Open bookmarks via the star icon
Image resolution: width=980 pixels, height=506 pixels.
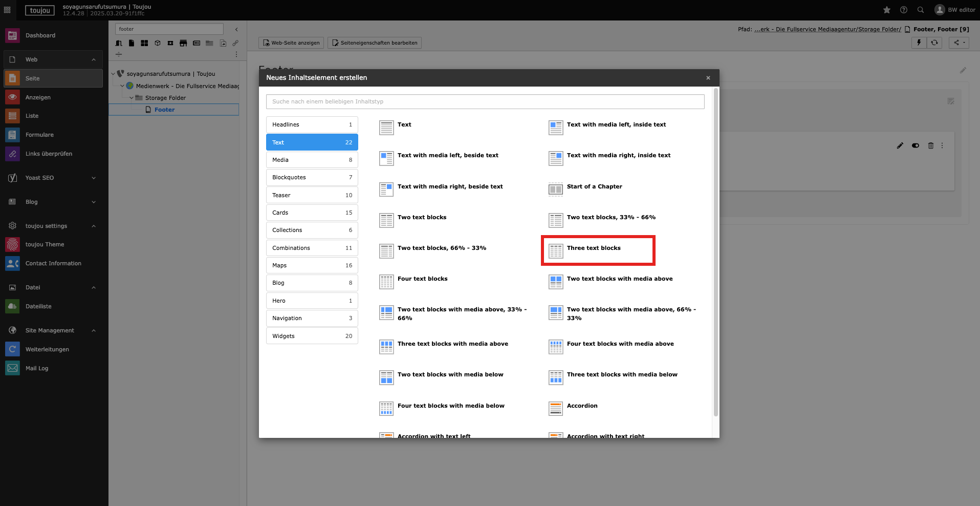click(887, 10)
